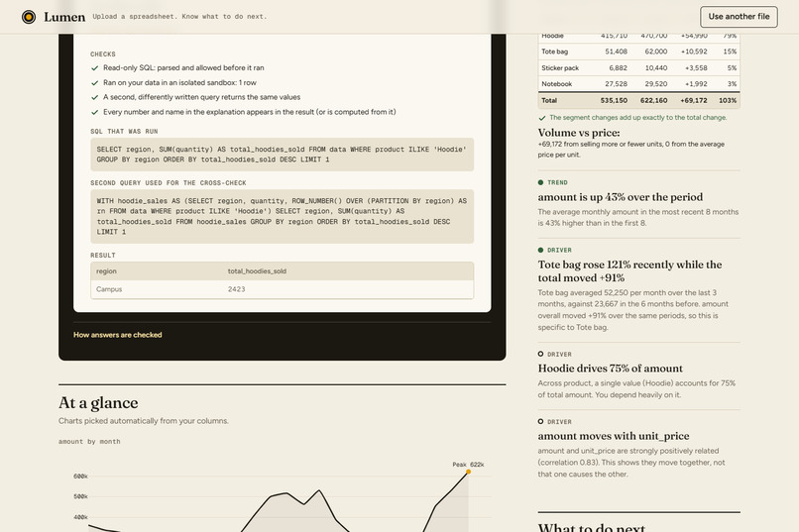This screenshot has width=799, height=532.
Task: Click the Notebook table row label
Action: point(556,84)
